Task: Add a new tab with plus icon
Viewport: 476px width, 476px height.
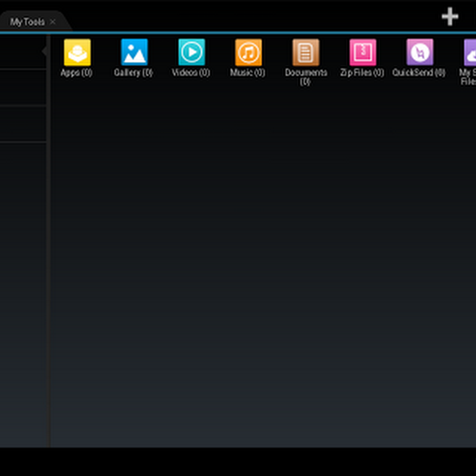Action: [450, 17]
